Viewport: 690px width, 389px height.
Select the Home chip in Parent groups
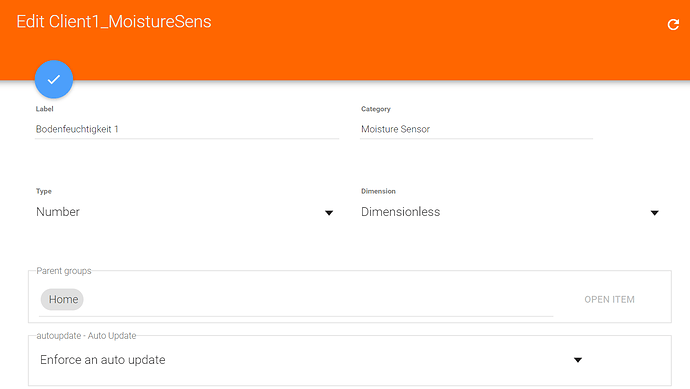coord(62,299)
